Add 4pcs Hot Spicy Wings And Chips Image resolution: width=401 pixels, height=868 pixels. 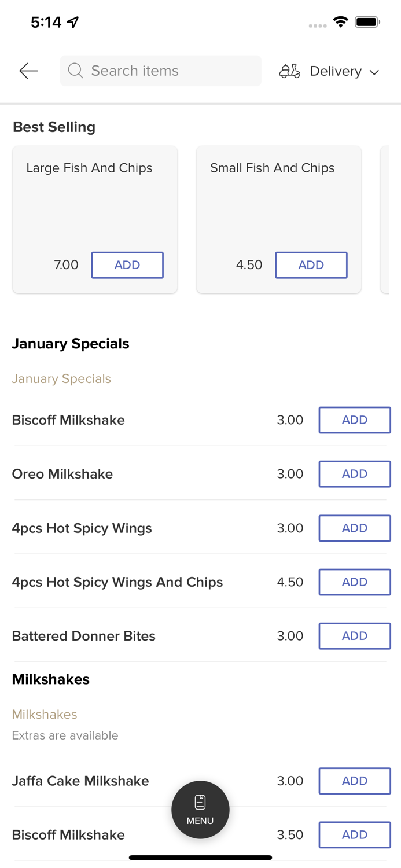354,582
